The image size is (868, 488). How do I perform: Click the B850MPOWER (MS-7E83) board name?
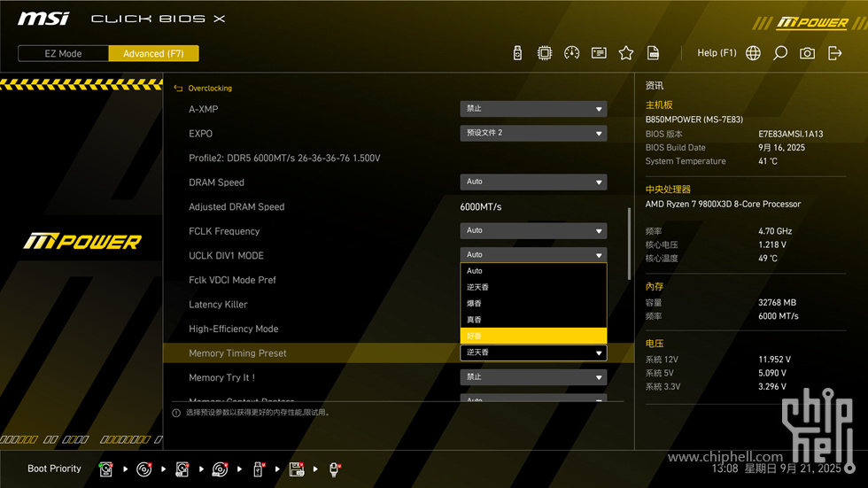[x=694, y=120]
